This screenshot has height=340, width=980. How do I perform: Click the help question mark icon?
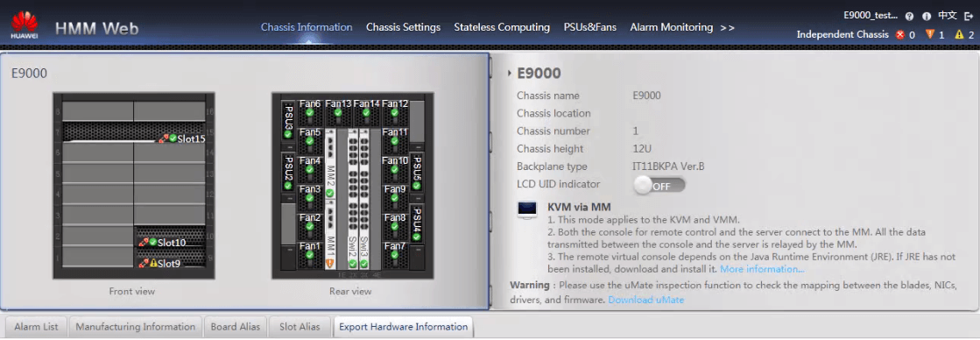coord(909,17)
